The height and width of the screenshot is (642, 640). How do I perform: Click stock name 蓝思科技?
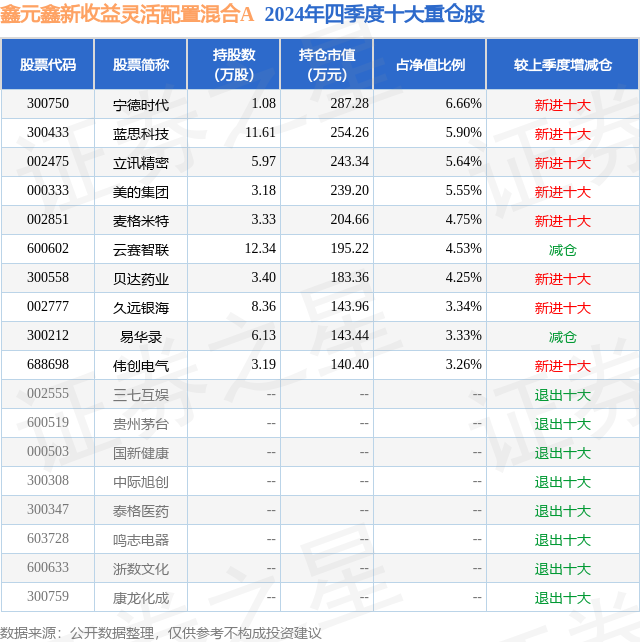point(141,134)
